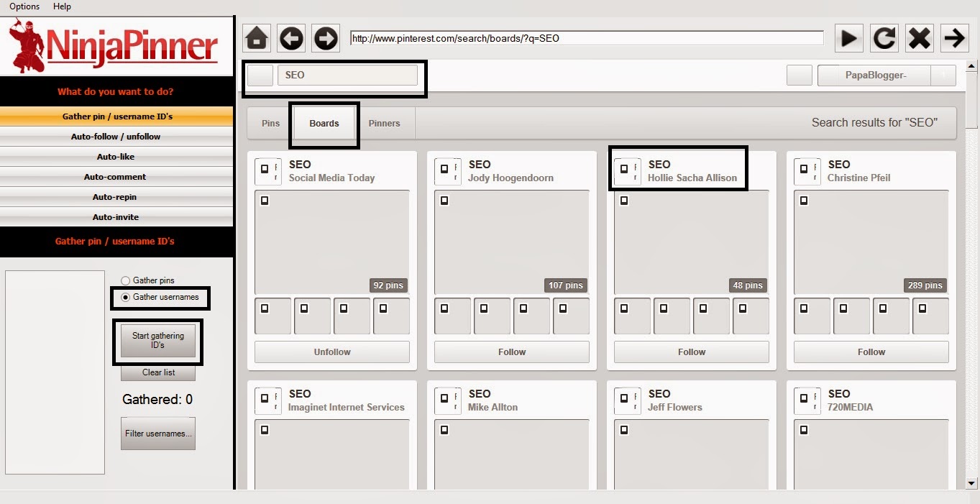The image size is (980, 504).
Task: Click the go arrow icon at far right
Action: (x=955, y=38)
